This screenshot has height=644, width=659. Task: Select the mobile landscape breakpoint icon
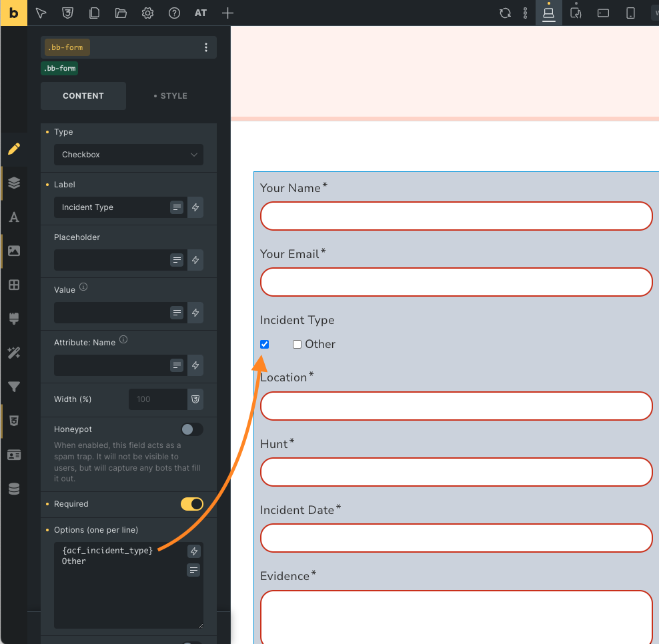[603, 13]
